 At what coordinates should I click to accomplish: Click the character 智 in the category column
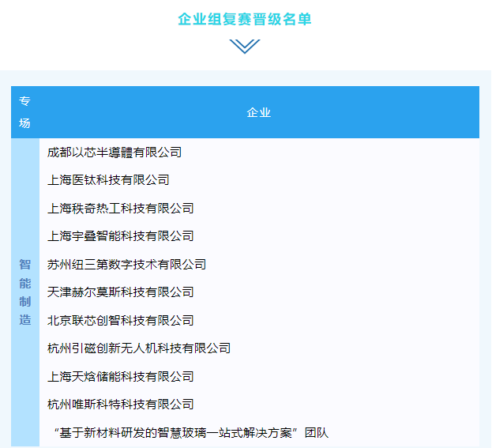(x=25, y=264)
